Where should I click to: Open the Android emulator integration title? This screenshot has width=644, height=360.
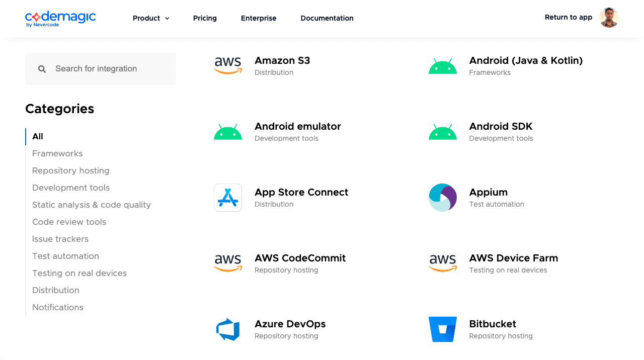pos(298,126)
